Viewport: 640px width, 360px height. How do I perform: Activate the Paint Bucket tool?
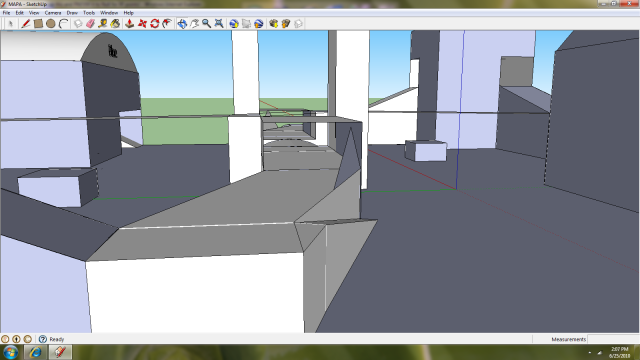[115, 24]
